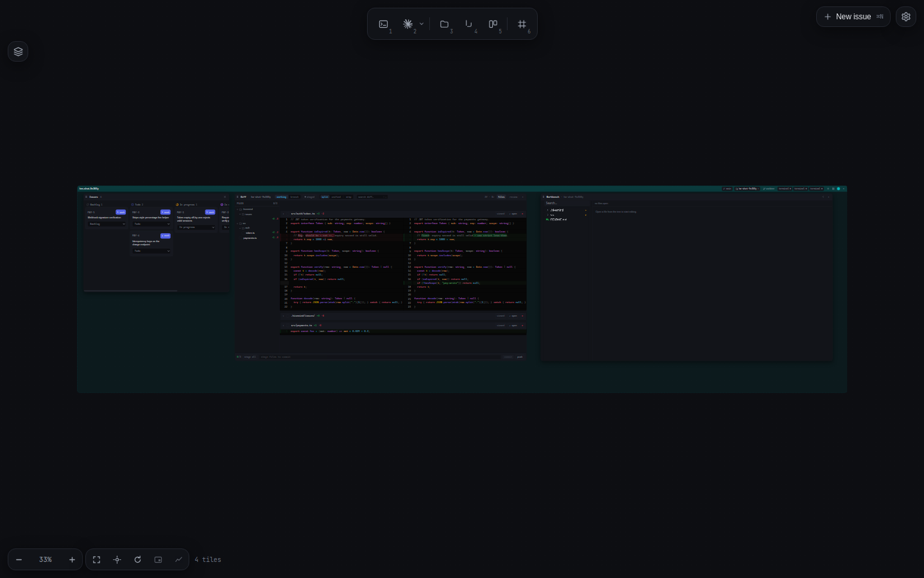Screen dimensions: 924x578
Task: Click the refresh canvas icon
Action: point(138,559)
